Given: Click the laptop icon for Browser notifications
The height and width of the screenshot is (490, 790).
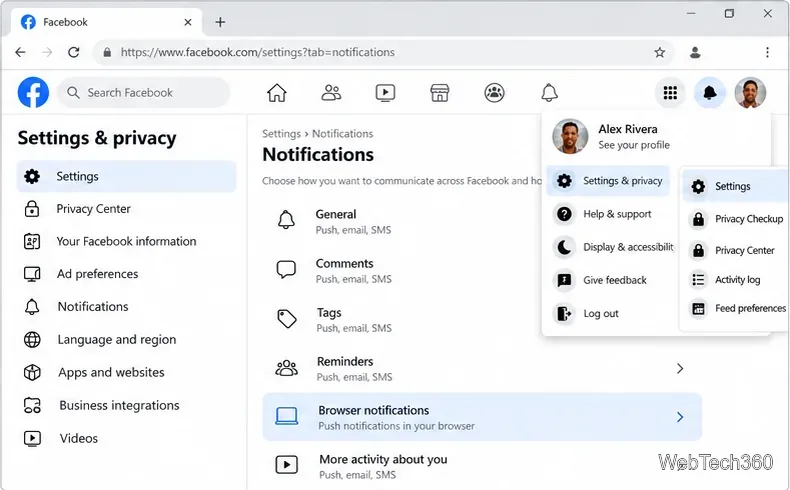Looking at the screenshot, I should click(x=287, y=416).
